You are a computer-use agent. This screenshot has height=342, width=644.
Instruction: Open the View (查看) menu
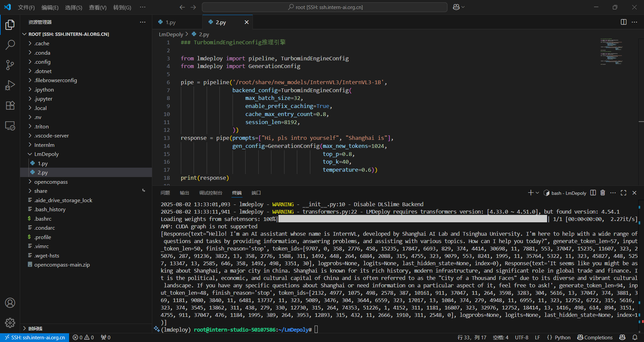(x=98, y=7)
